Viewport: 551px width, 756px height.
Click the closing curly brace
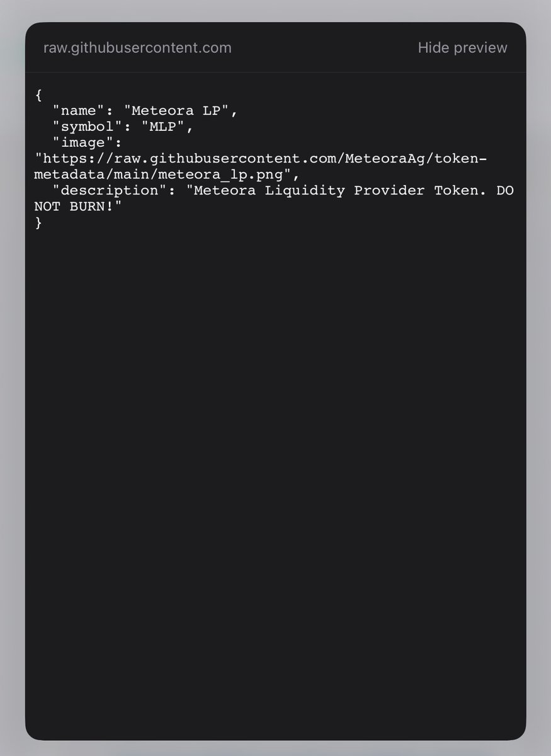point(38,222)
